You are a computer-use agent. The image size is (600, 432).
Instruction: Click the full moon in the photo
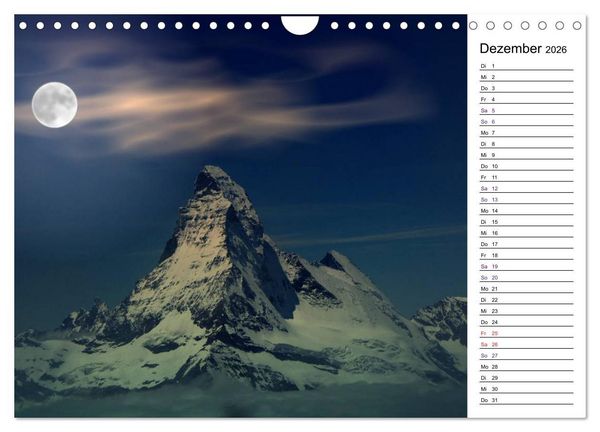click(55, 105)
